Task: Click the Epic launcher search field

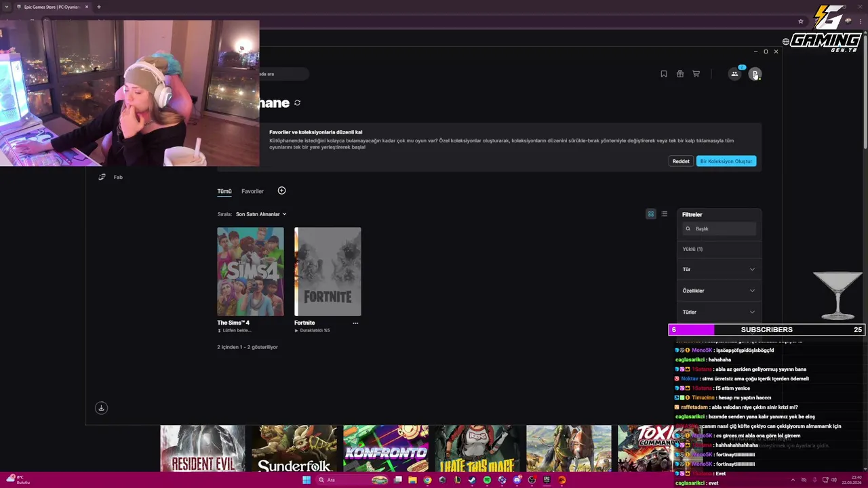Action: click(283, 74)
